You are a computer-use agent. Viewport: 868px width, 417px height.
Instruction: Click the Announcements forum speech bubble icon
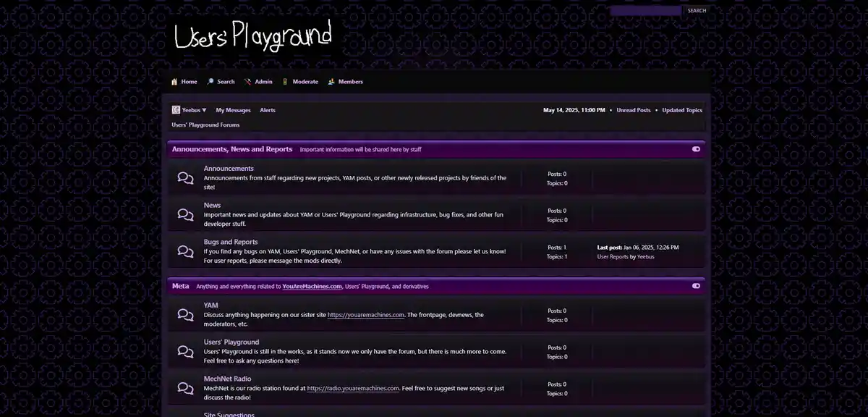pos(186,178)
